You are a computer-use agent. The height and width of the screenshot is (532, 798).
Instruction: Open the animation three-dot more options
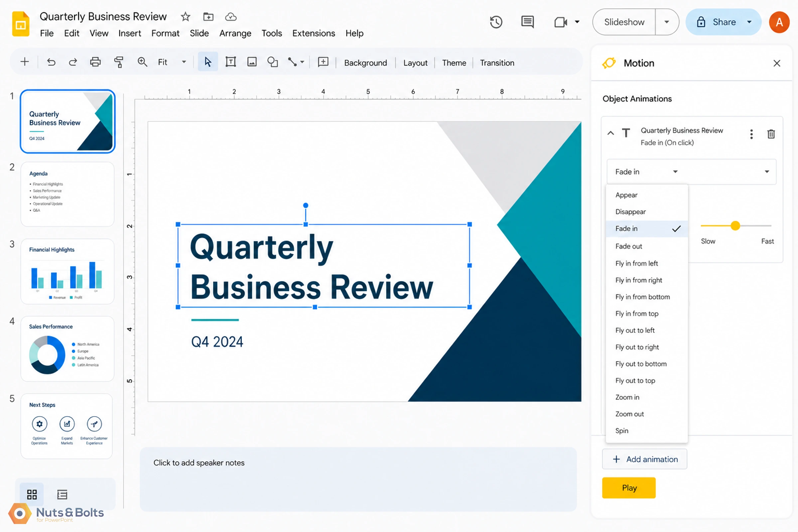tap(751, 134)
